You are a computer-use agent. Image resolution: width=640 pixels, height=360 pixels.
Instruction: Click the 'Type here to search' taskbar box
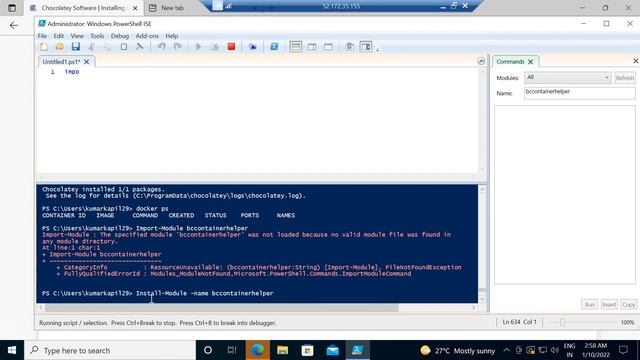(x=110, y=350)
